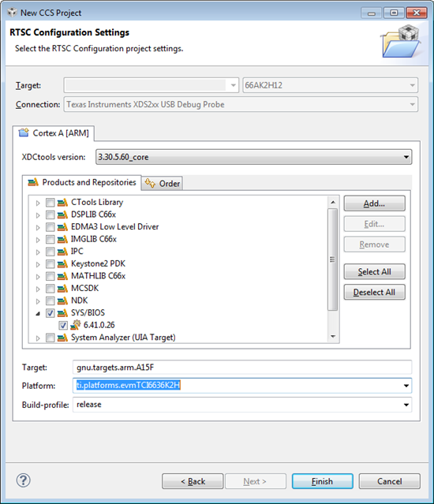This screenshot has height=504, width=434.
Task: Click the System Analyzer package icon
Action: coord(62,338)
